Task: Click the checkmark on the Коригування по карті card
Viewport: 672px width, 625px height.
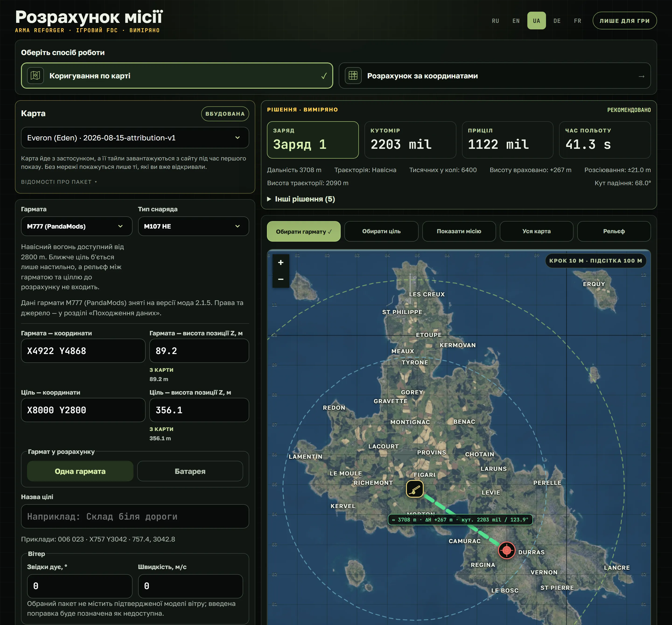Action: pyautogui.click(x=324, y=76)
